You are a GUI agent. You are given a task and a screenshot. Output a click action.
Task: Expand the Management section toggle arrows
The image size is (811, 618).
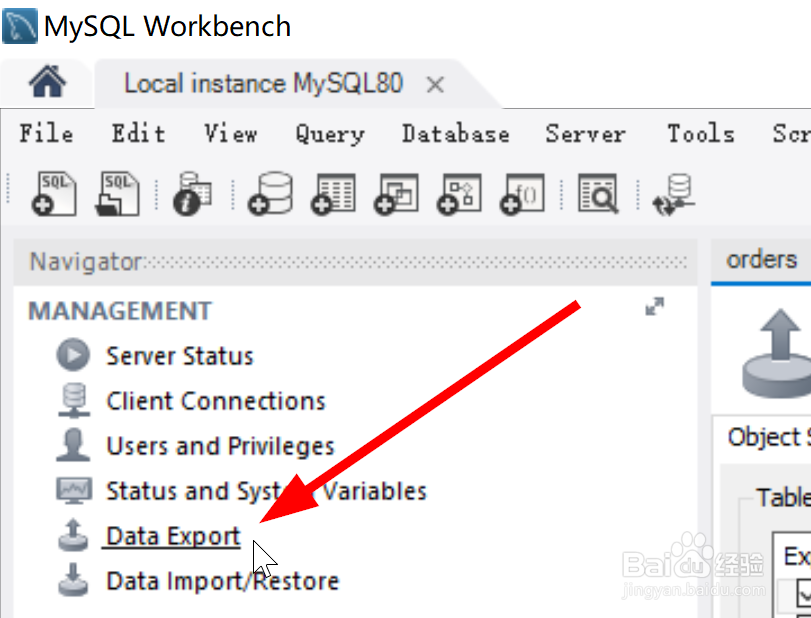(655, 307)
